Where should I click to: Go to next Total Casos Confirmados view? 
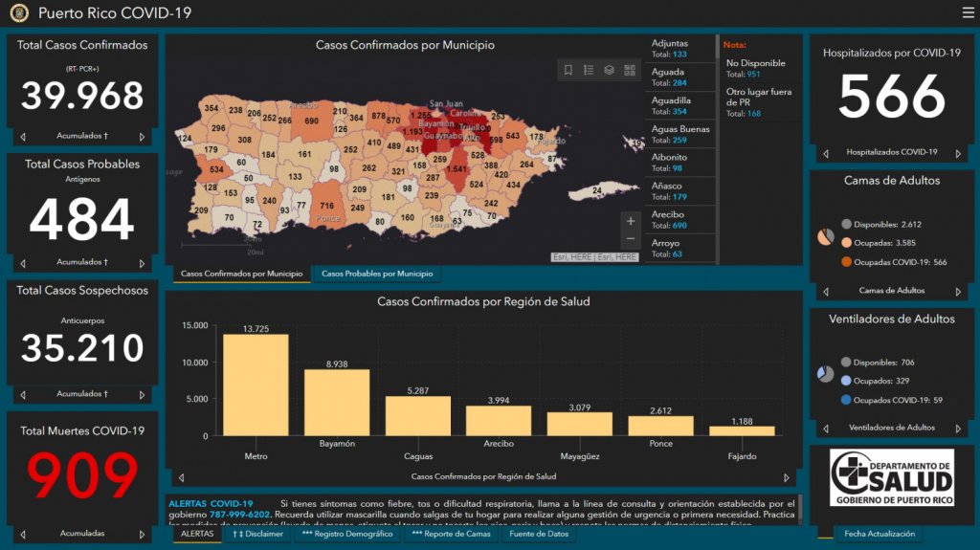tap(142, 137)
